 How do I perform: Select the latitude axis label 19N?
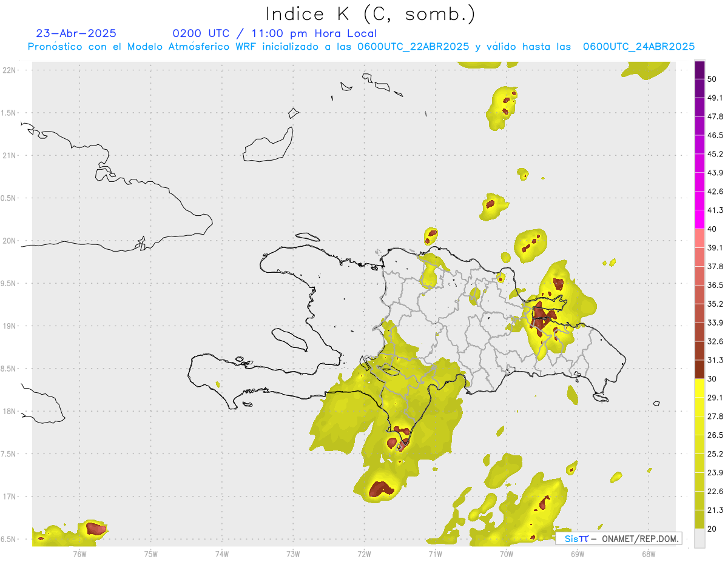(9, 326)
